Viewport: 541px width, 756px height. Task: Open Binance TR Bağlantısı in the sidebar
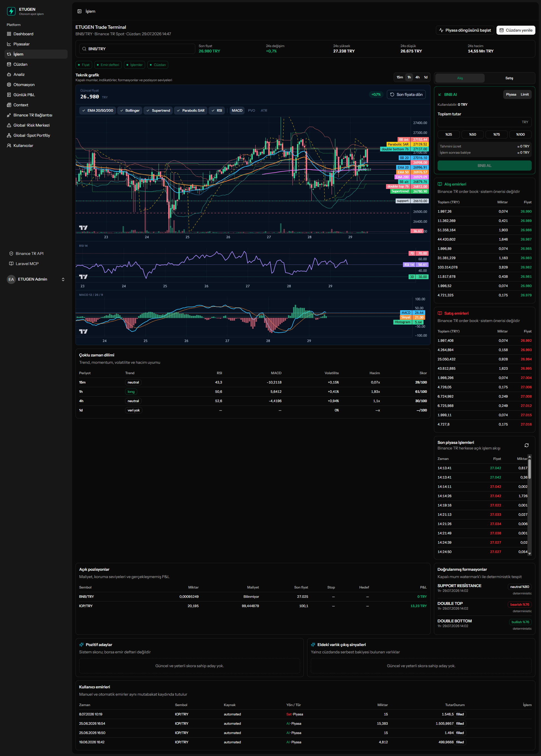36,115
